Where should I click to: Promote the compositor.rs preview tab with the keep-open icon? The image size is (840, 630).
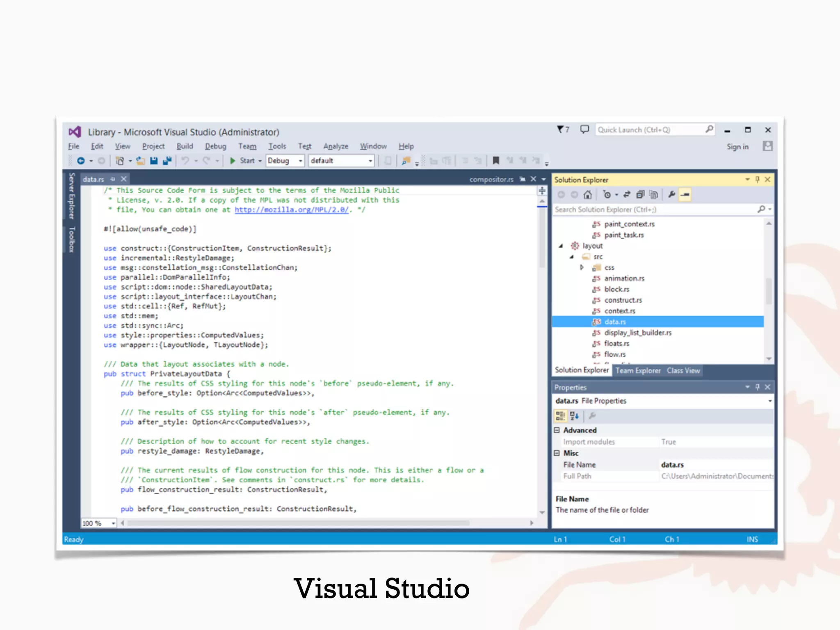tap(523, 179)
